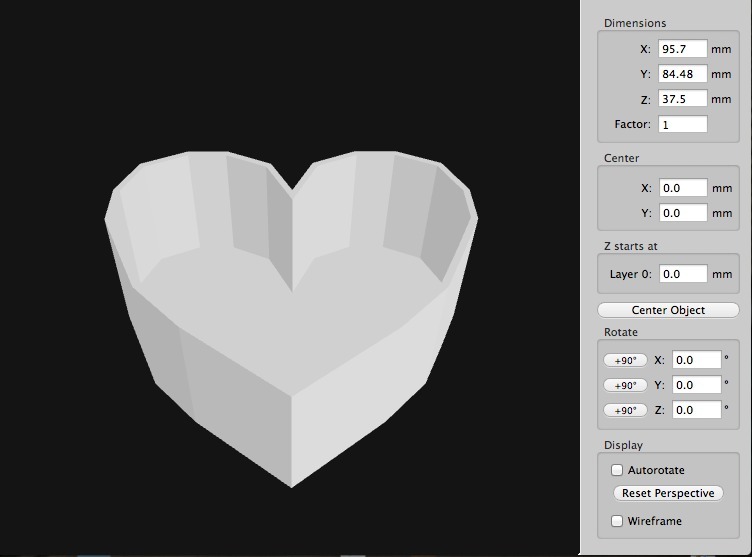752x557 pixels.
Task: Rotate +90° around the Z axis
Action: 625,410
